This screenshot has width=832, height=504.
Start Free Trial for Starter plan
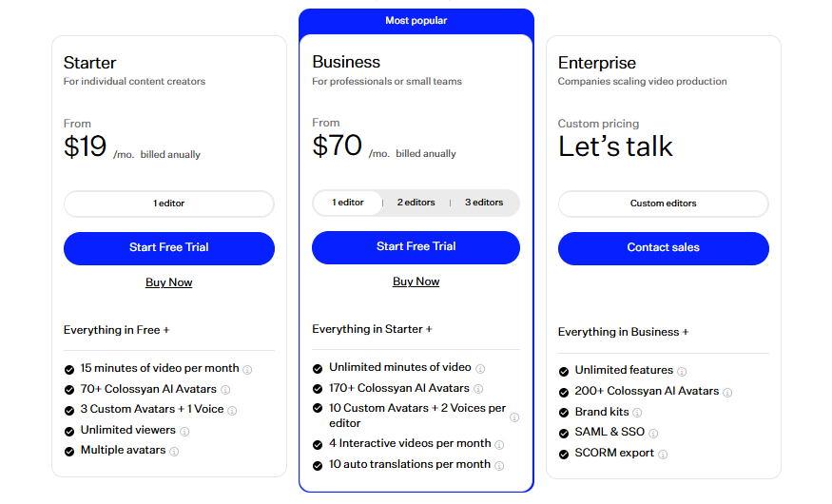pos(168,248)
